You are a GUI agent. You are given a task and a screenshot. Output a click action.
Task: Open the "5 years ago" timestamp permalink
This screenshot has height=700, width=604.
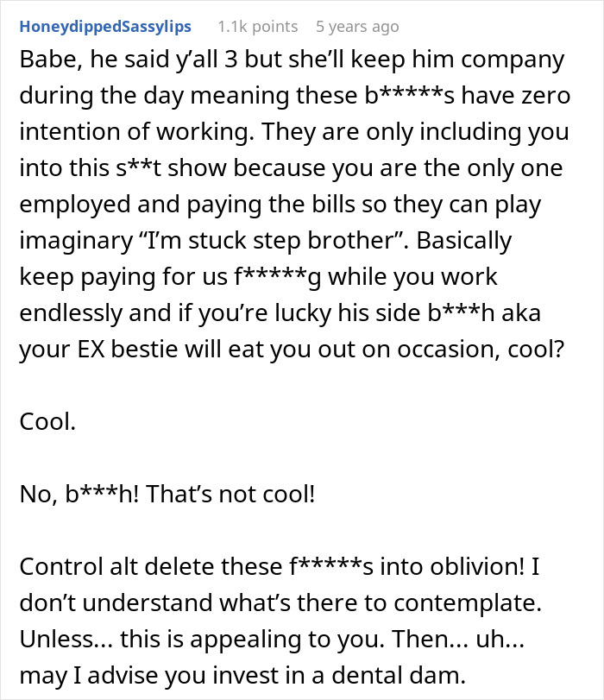[x=357, y=27]
